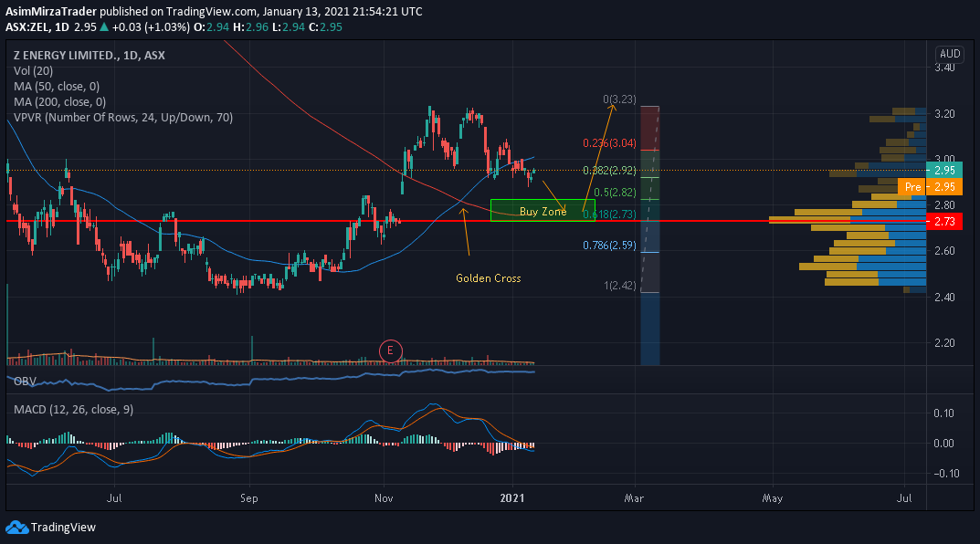
Task: Click the TradingView brand text at bottom
Action: 63,528
